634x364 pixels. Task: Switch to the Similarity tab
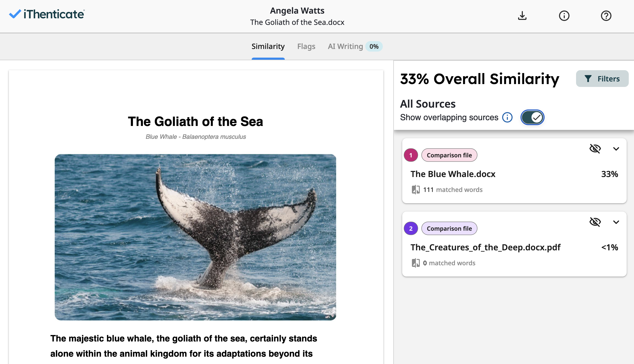pyautogui.click(x=268, y=47)
